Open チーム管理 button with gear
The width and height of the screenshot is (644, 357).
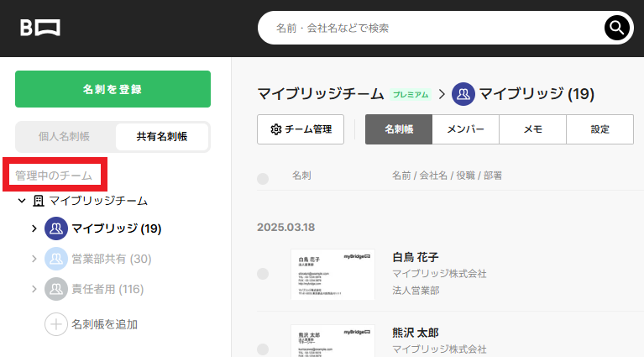[301, 129]
